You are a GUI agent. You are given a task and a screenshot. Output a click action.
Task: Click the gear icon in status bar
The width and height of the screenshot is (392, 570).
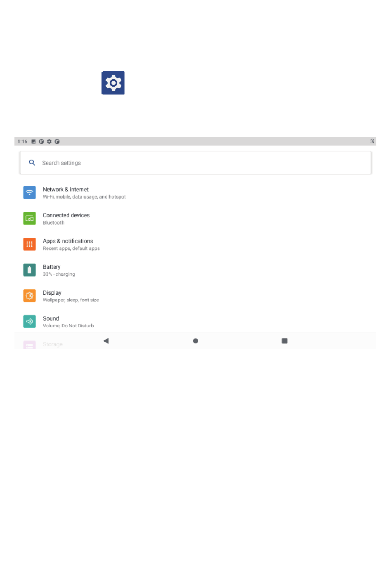pyautogui.click(x=49, y=142)
